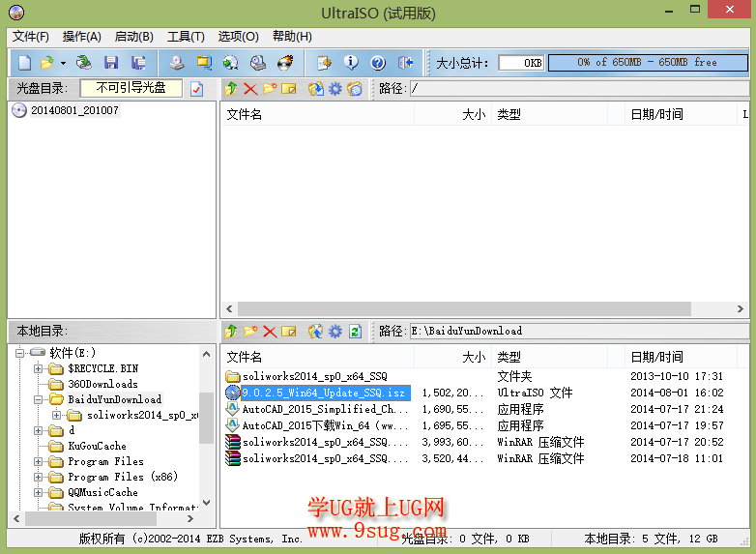Select AutoCAD_2015_Simplified_Ch file row
756x554 pixels.
325,409
